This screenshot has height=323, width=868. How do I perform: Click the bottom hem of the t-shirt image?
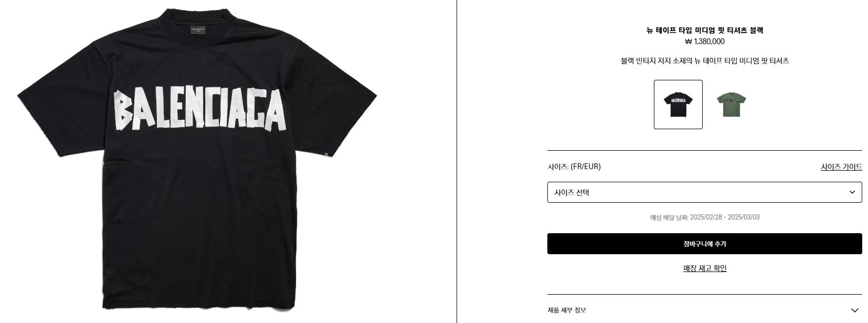coord(199,304)
